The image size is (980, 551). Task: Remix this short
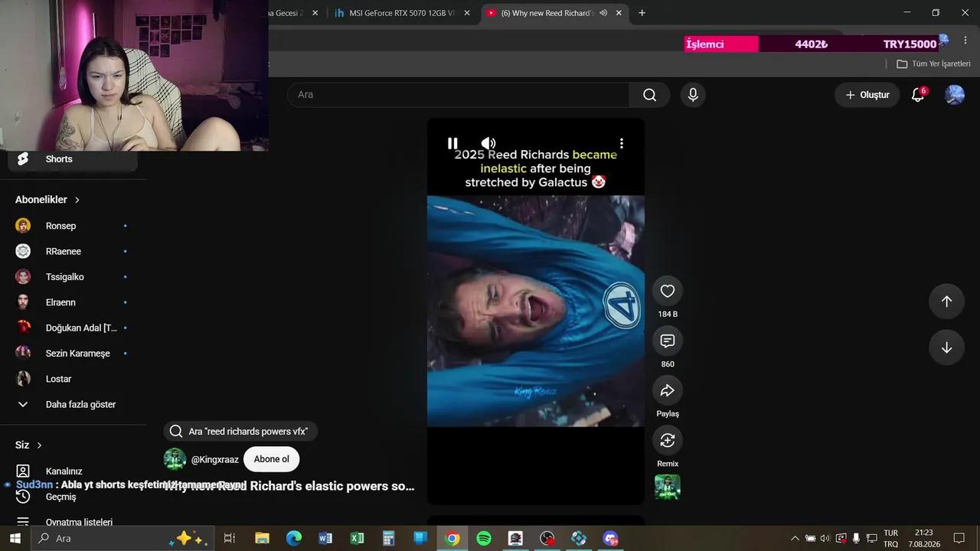point(668,440)
